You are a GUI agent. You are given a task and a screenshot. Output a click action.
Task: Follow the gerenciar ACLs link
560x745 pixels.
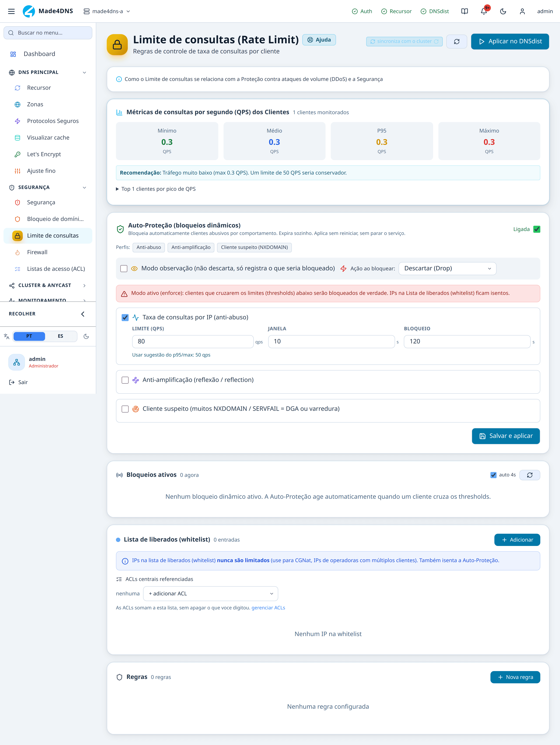268,608
